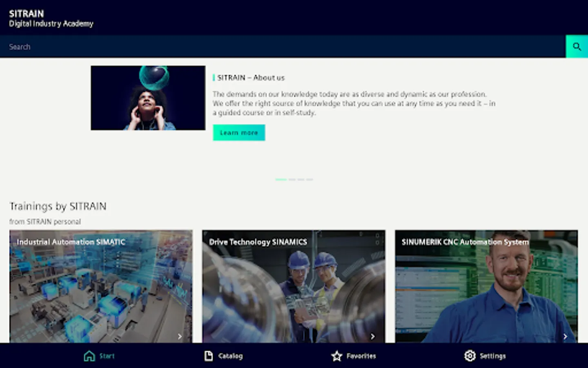Open the About us banner image
The width and height of the screenshot is (588, 368).
[x=148, y=98]
